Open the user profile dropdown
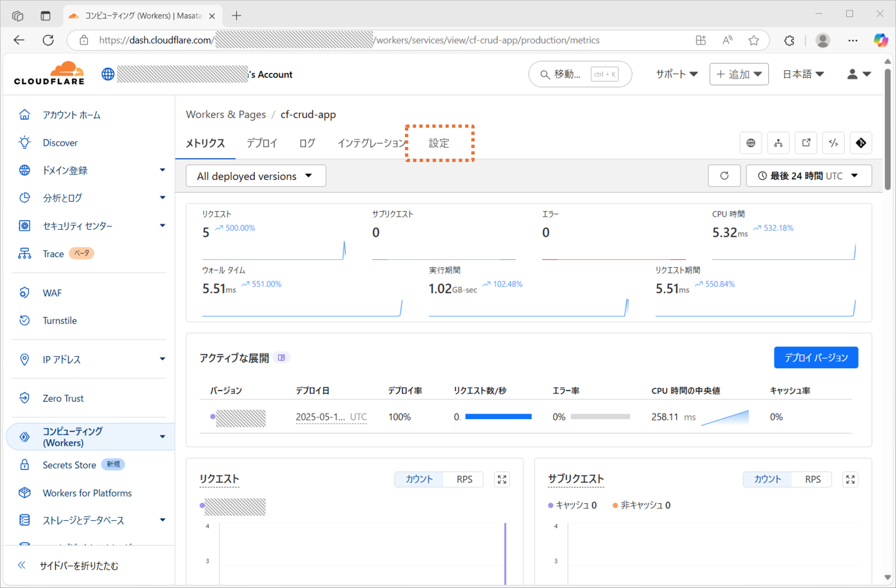Viewport: 896px width, 588px height. tap(859, 74)
